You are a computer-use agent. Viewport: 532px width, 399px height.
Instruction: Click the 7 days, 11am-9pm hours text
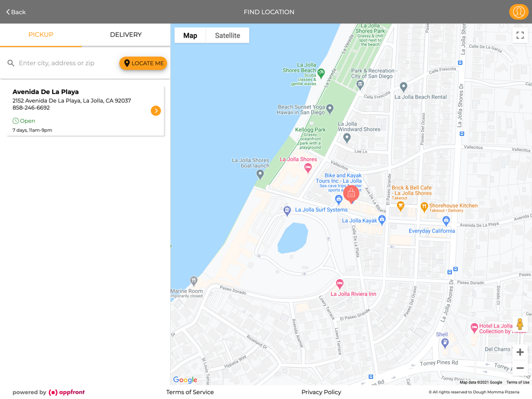pyautogui.click(x=32, y=130)
